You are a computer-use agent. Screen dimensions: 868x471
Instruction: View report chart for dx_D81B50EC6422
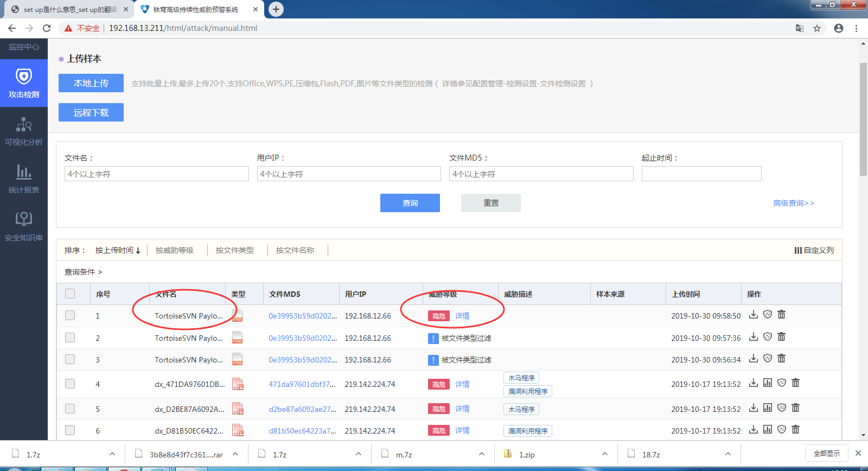768,430
